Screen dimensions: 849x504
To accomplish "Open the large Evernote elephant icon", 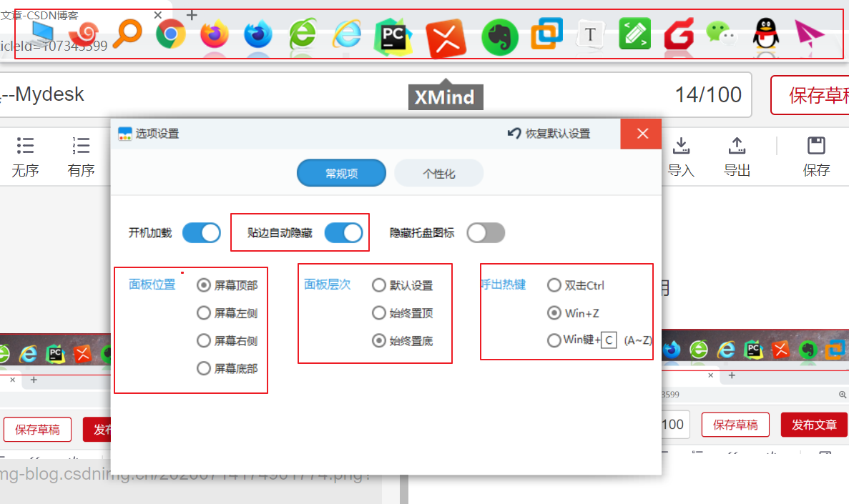I will pyautogui.click(x=500, y=36).
